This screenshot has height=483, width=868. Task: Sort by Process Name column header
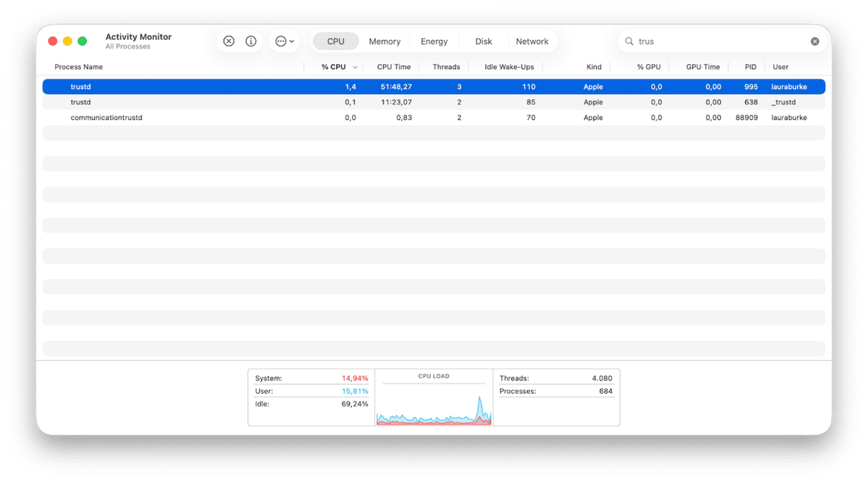pyautogui.click(x=79, y=67)
